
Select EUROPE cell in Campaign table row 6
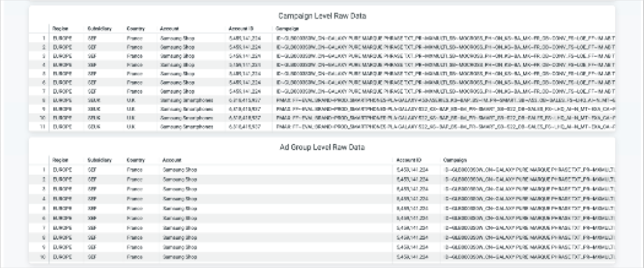(63, 83)
